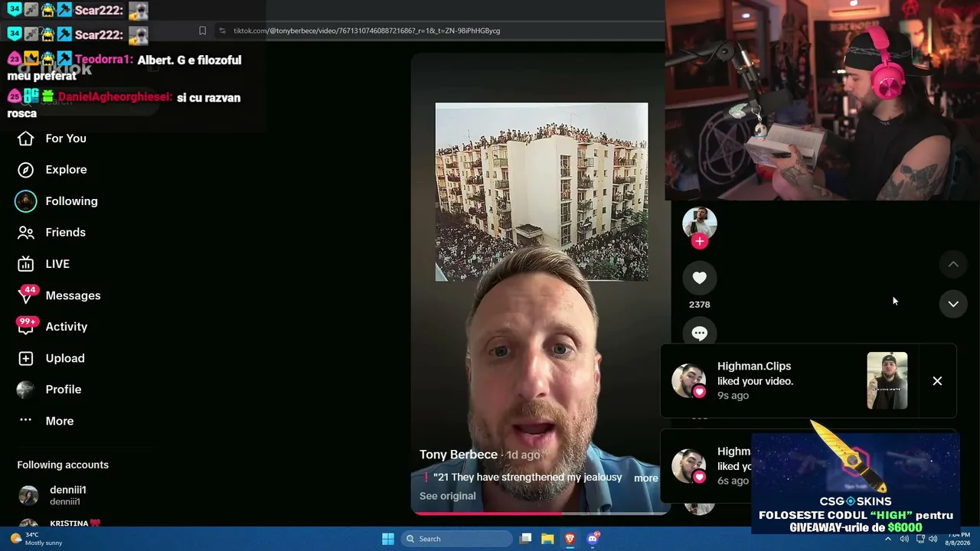
Task: Click the streamer webcam overlay
Action: (822, 100)
